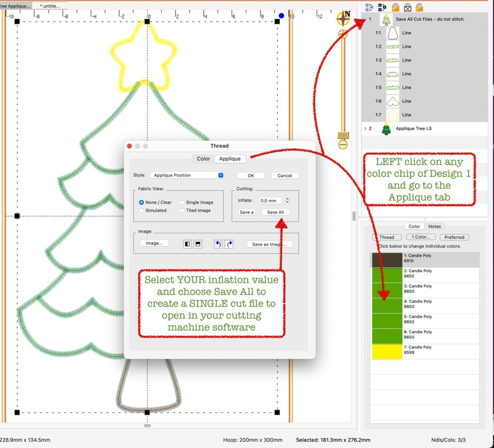This screenshot has width=494, height=448.
Task: Expand design 2 Applique Tree LS
Action: click(x=366, y=129)
